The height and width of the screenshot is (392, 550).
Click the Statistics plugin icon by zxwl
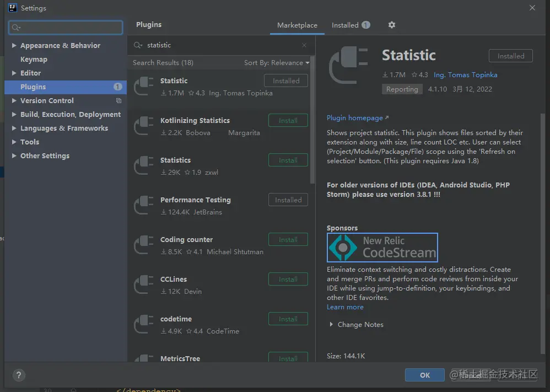click(144, 165)
